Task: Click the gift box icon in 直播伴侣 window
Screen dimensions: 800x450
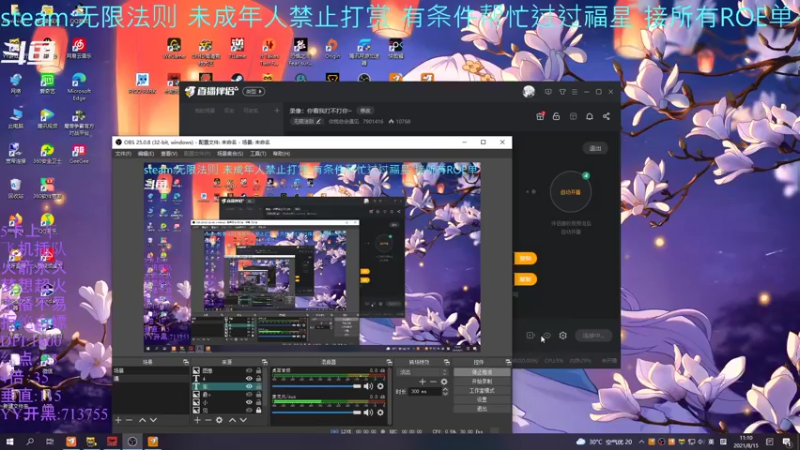Action: coord(540,116)
